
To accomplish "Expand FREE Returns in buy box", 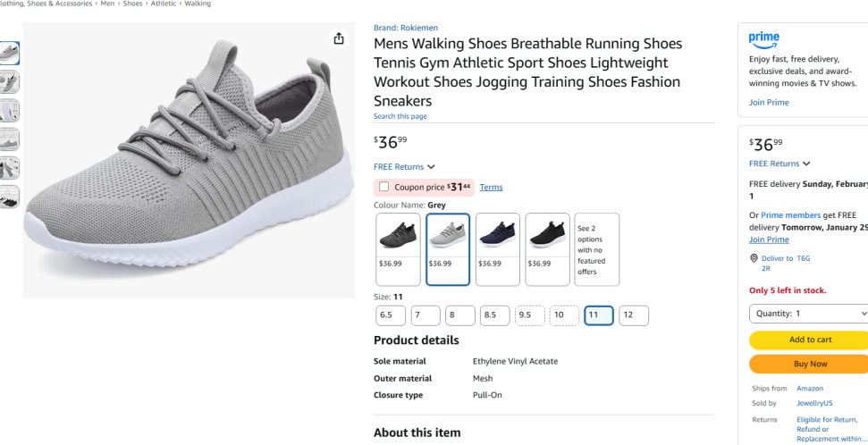I will click(780, 164).
